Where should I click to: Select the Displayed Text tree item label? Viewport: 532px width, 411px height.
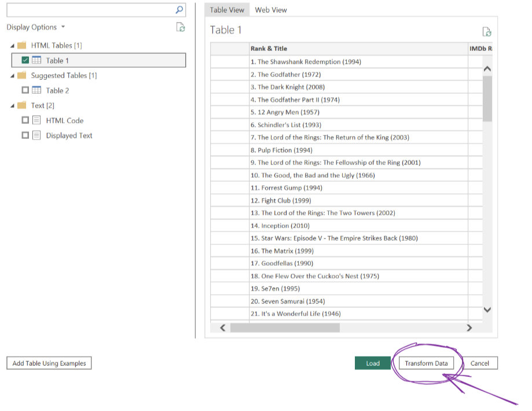tap(69, 135)
